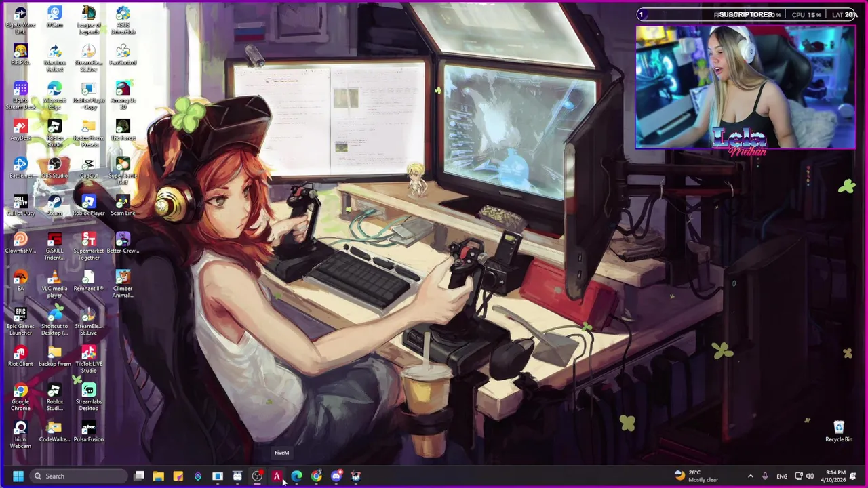
Task: Select the Call of Duty shortcut
Action: [x=20, y=205]
